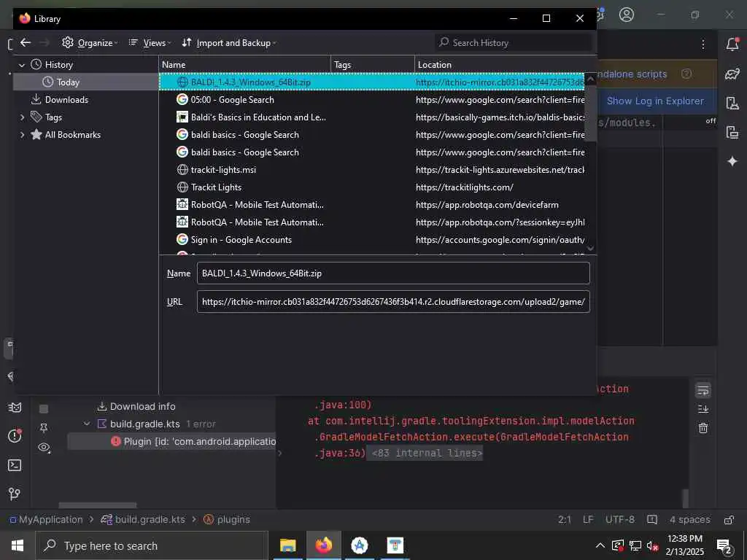Viewport: 747px width, 560px height.
Task: Select the Trackit Lights history entry
Action: tap(371, 187)
